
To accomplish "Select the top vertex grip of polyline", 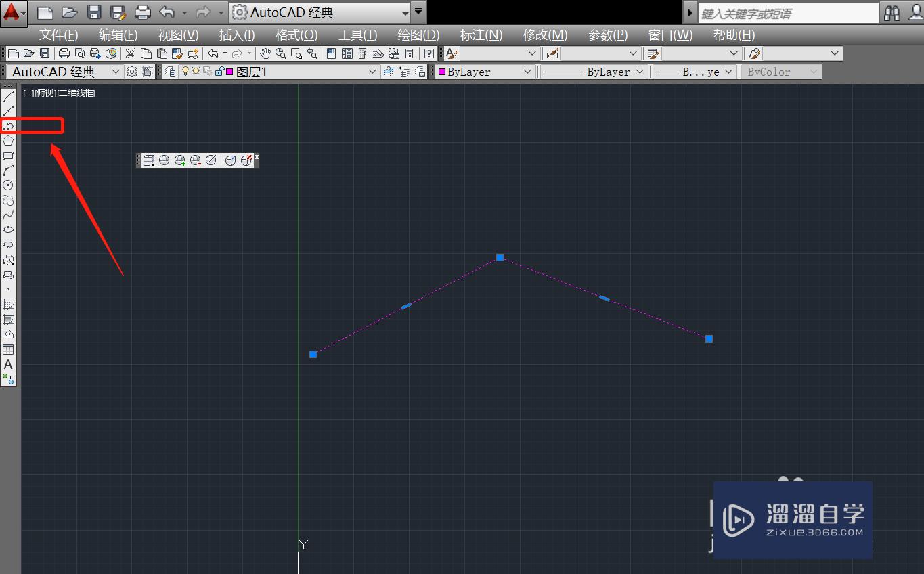I will tap(500, 257).
